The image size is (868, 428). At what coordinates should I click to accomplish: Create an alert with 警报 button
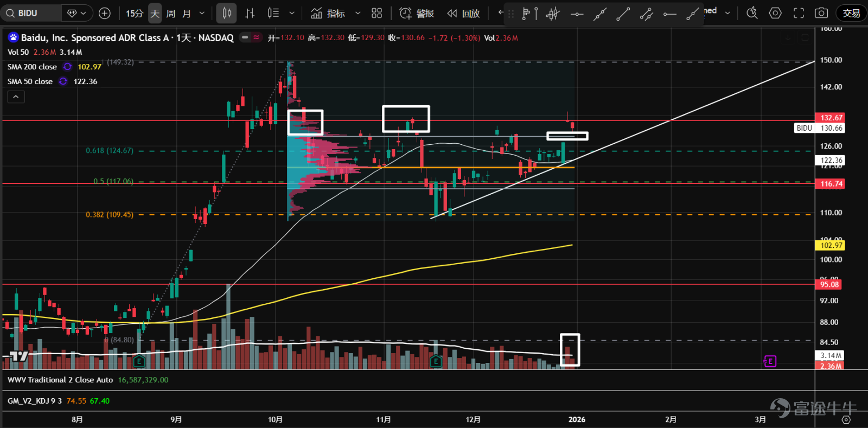point(417,13)
